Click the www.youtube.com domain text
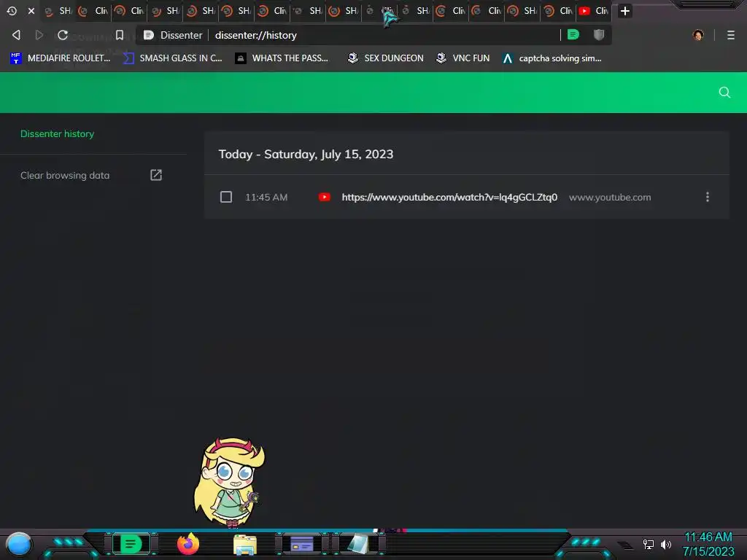This screenshot has height=560, width=747. (x=610, y=197)
